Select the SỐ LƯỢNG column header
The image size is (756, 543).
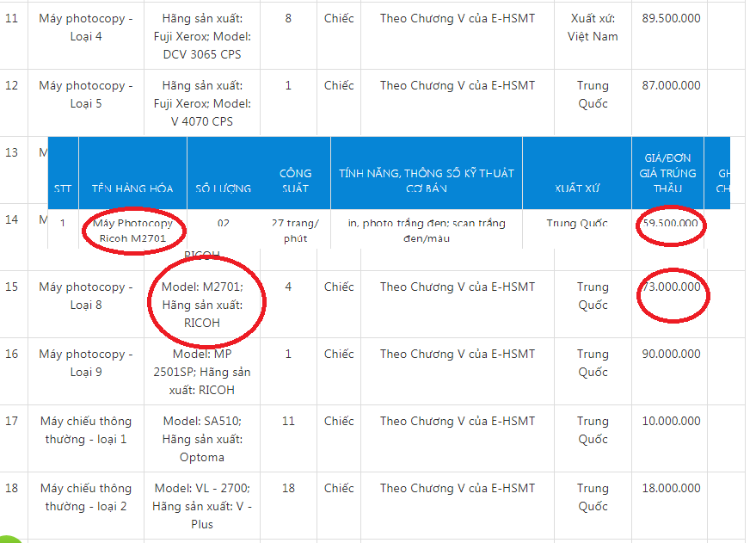224,188
